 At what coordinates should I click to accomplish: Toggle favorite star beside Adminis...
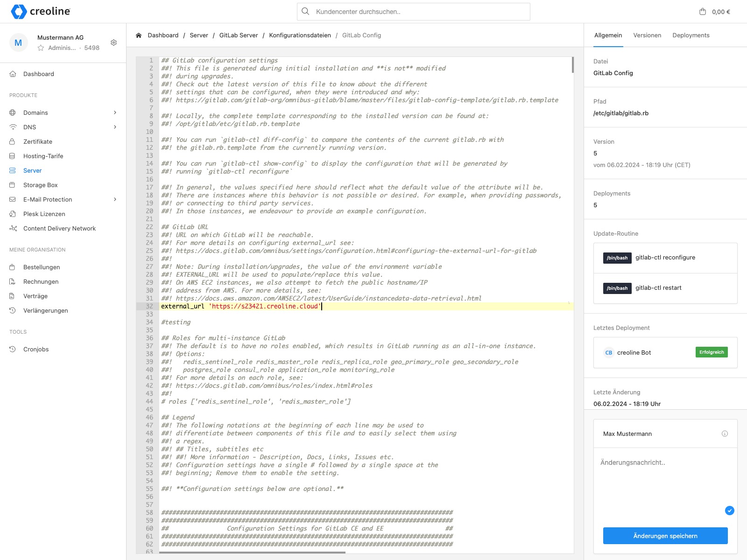point(41,48)
